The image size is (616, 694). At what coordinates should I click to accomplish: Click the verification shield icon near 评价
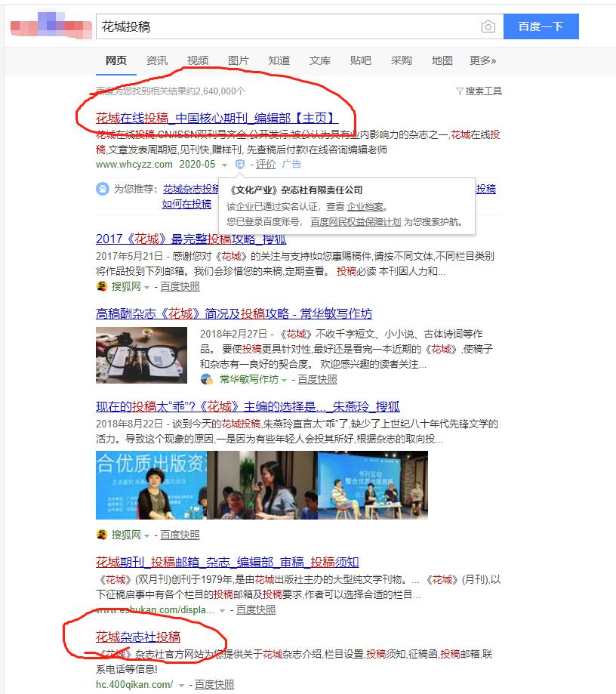point(240,165)
